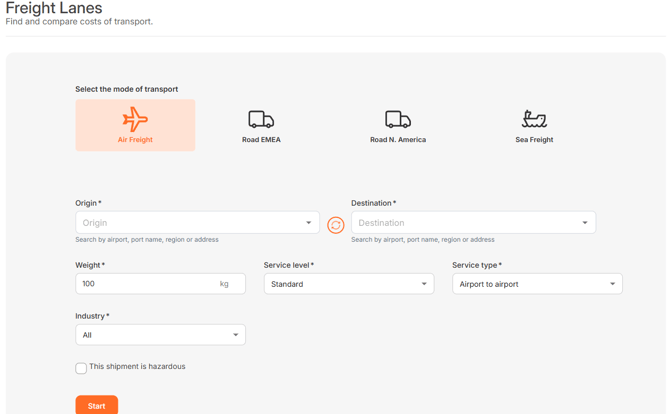Focus the Destination search field
This screenshot has width=670, height=414.
462,223
